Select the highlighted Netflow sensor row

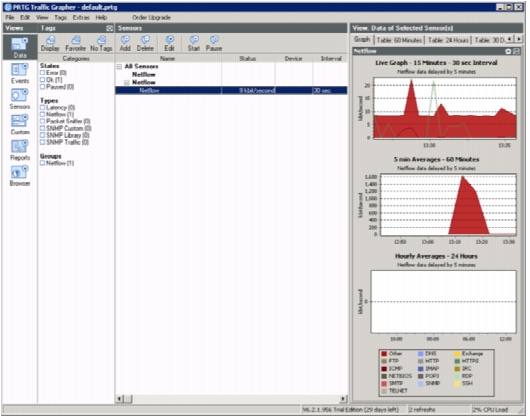[231, 90]
